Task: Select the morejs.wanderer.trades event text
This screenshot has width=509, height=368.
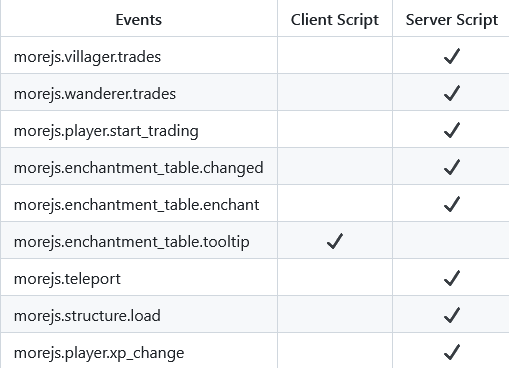Action: coord(95,94)
